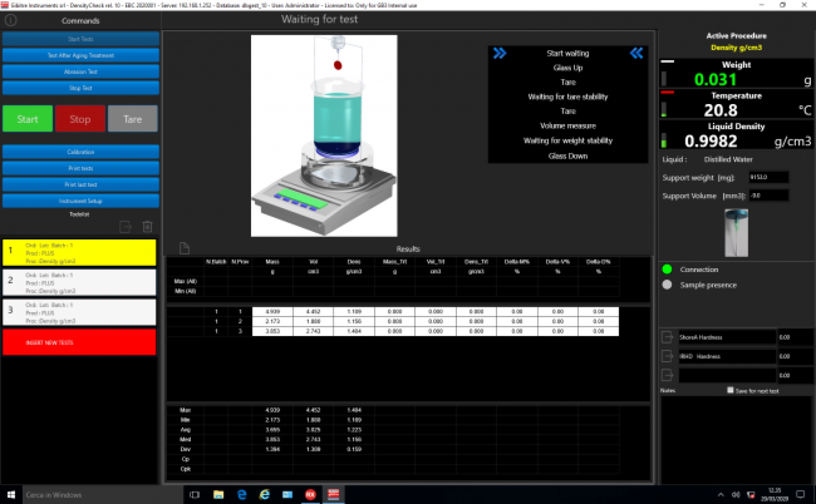816x504 pixels.
Task: Click the Sample presence indicator
Action: (667, 285)
